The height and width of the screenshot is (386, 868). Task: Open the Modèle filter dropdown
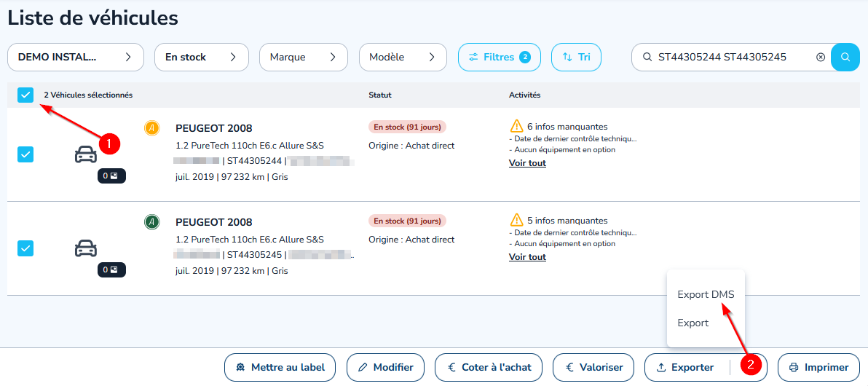[x=403, y=57]
